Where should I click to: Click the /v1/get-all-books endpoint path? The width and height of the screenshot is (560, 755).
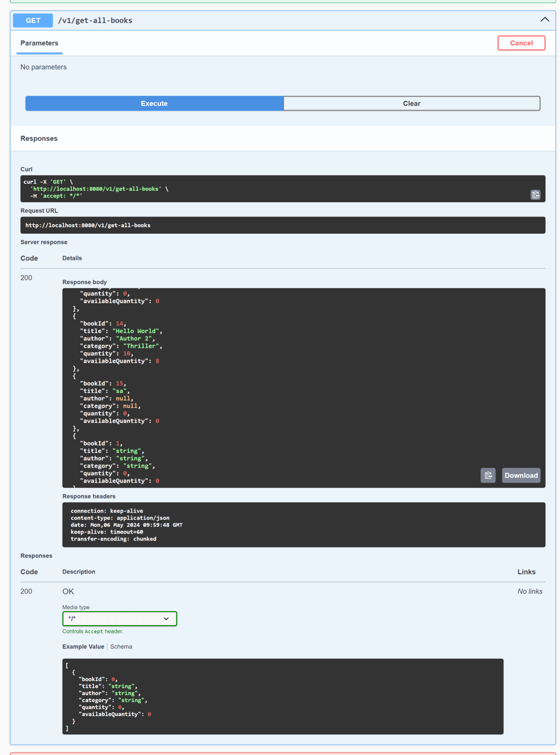[95, 20]
